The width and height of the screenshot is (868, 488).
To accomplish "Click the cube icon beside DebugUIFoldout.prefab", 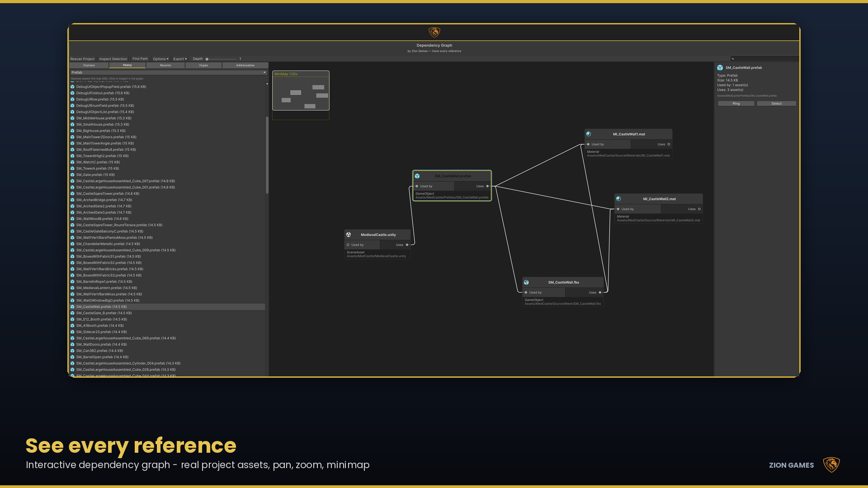I will (72, 93).
